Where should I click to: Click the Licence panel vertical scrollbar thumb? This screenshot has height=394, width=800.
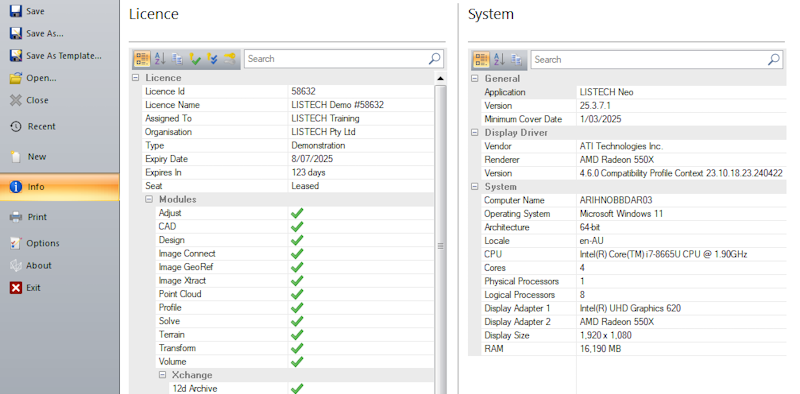point(440,245)
